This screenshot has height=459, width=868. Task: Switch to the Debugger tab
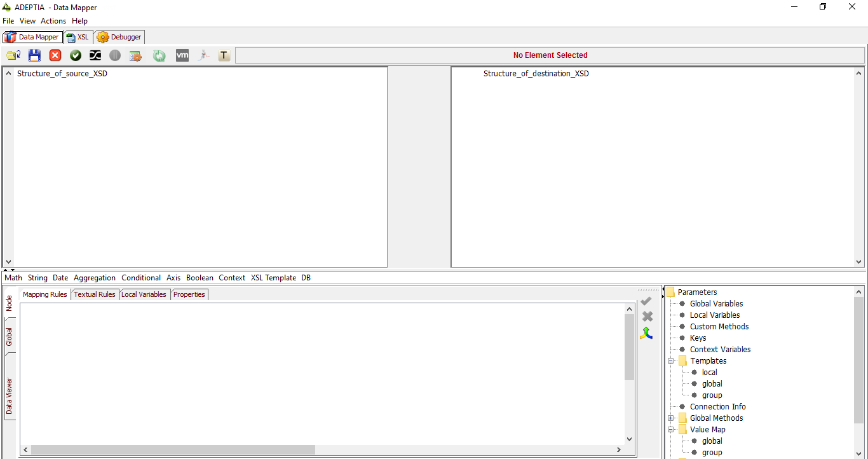tap(120, 37)
